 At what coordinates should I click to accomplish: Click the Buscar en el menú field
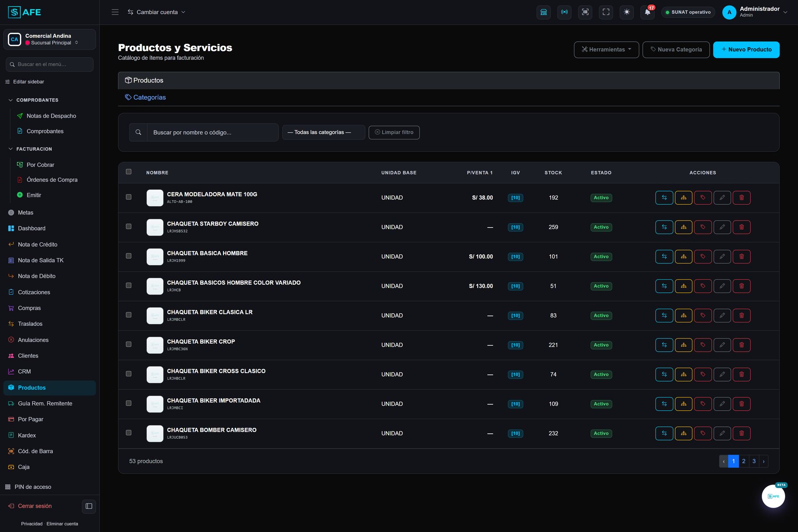50,64
